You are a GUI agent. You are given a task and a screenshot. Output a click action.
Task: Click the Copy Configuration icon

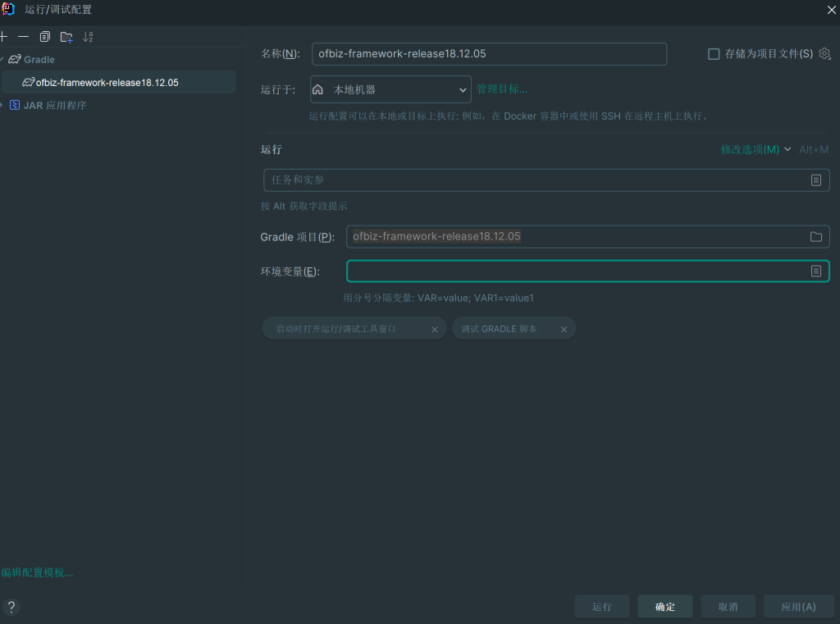point(44,36)
